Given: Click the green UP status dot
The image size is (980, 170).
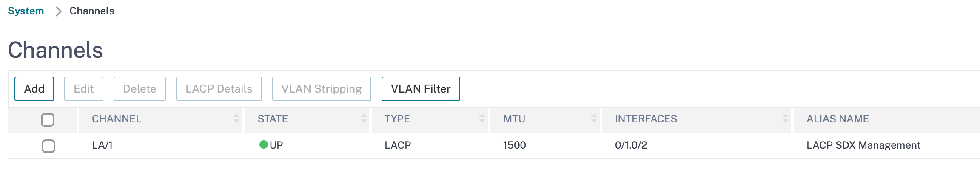Looking at the screenshot, I should (x=263, y=144).
